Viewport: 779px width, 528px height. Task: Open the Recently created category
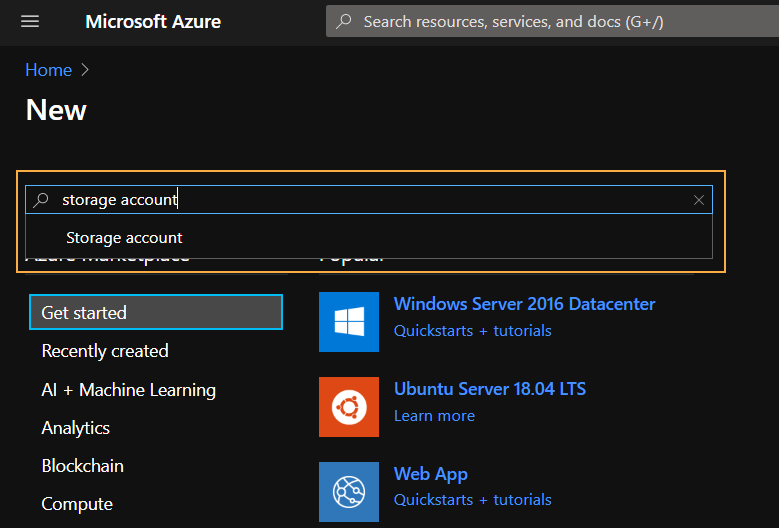(105, 351)
